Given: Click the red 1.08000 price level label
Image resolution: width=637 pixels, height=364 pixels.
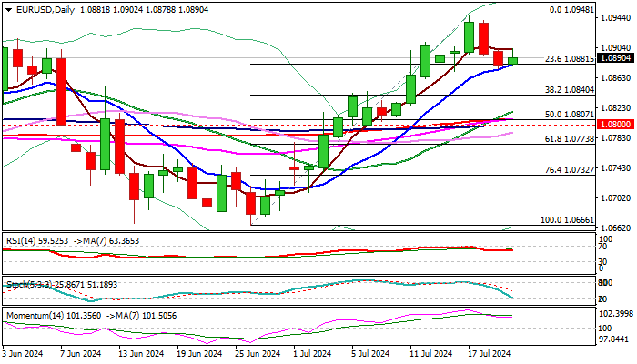Looking at the screenshot, I should coord(616,124).
